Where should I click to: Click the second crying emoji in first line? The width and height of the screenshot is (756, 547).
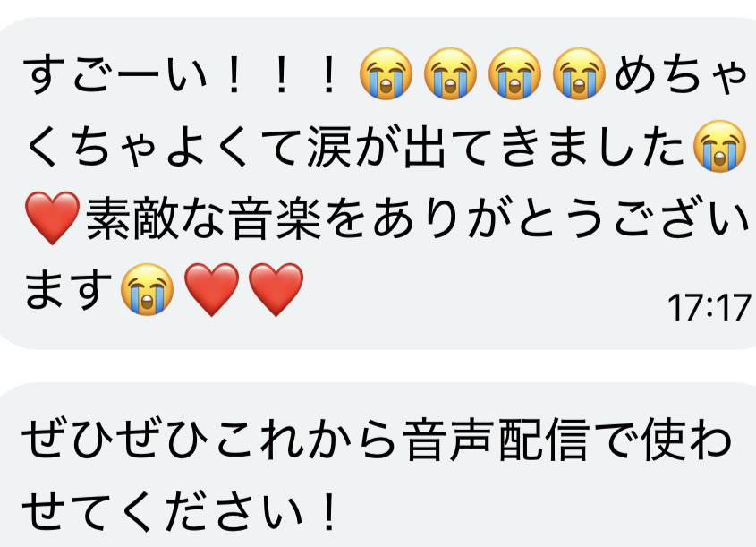450,73
